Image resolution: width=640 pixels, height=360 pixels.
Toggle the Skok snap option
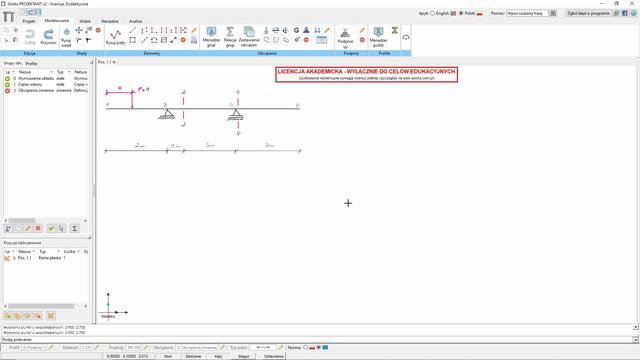pos(168,356)
